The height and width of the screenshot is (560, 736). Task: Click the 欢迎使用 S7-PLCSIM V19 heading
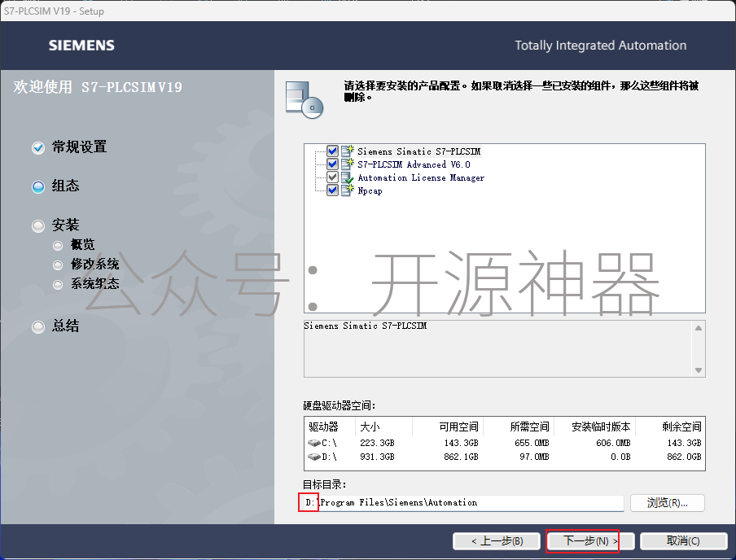98,87
